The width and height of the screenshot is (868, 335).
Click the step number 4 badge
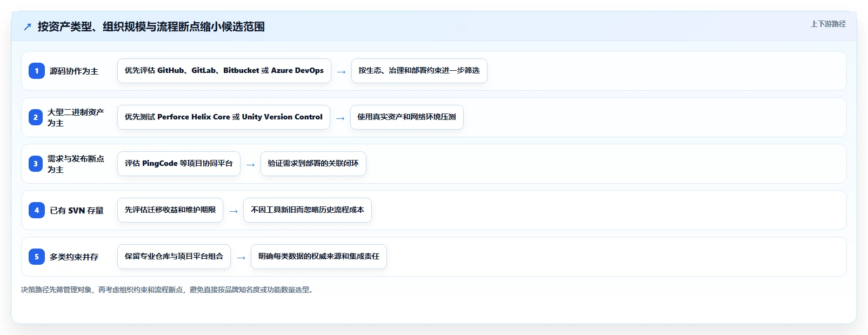[37, 210]
